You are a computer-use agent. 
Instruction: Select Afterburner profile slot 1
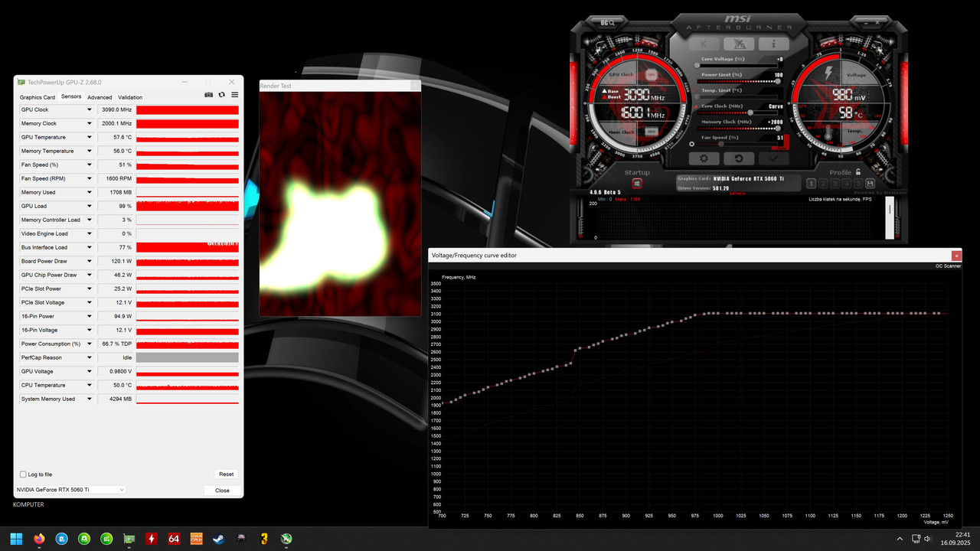pos(813,184)
